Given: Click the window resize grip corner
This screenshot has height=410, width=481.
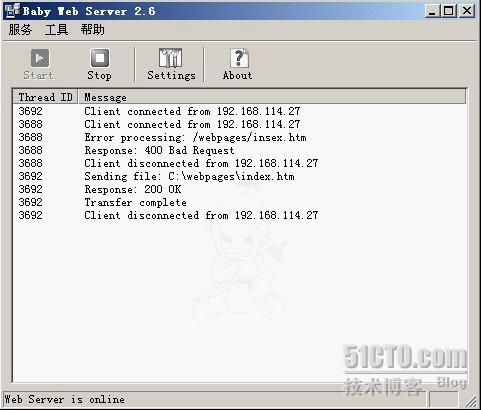Looking at the screenshot, I should tap(471, 402).
